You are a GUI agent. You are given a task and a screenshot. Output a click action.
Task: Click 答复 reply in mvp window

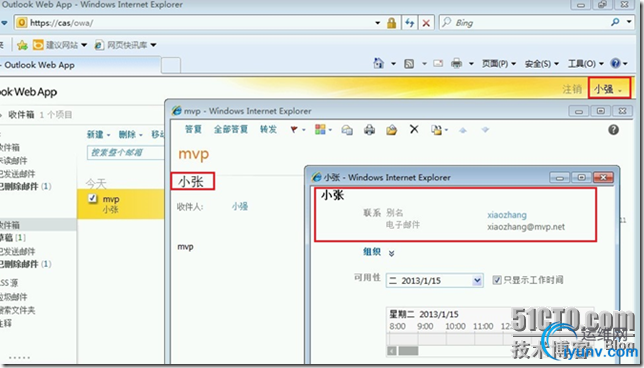(x=193, y=129)
